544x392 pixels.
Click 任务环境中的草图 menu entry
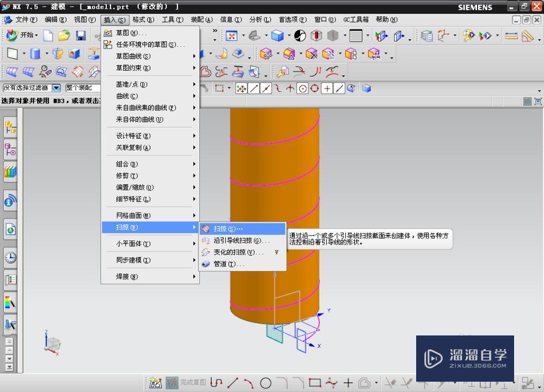pyautogui.click(x=150, y=45)
